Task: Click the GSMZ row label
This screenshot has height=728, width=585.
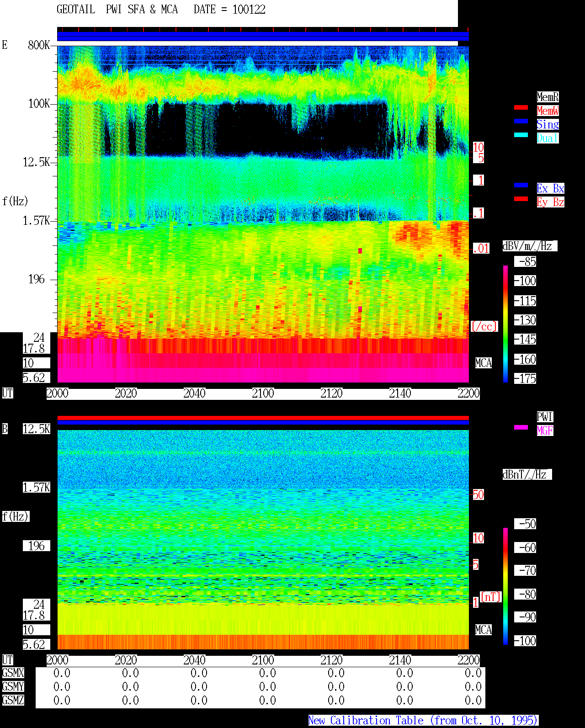Action: click(13, 701)
